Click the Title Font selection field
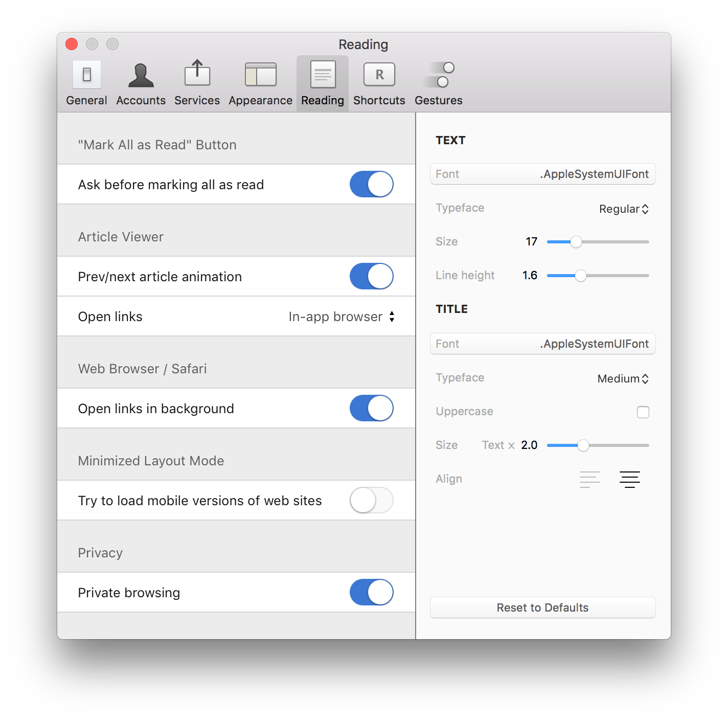The height and width of the screenshot is (721, 728). (x=542, y=344)
